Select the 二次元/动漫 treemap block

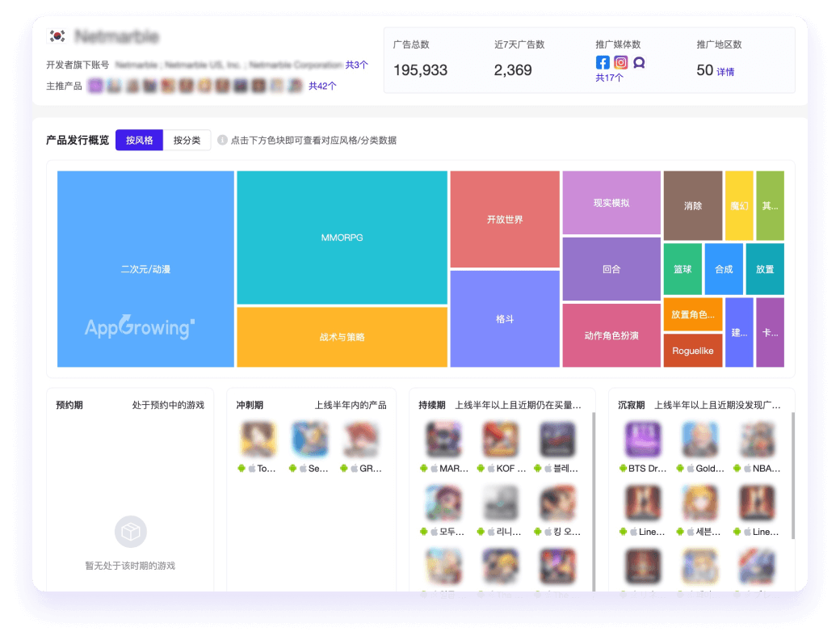tap(145, 269)
